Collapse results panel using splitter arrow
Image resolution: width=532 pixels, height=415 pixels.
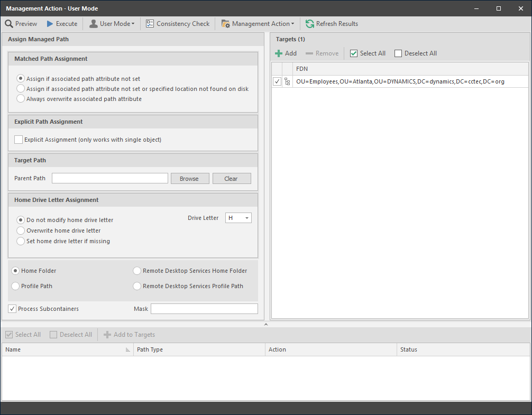[x=266, y=325]
